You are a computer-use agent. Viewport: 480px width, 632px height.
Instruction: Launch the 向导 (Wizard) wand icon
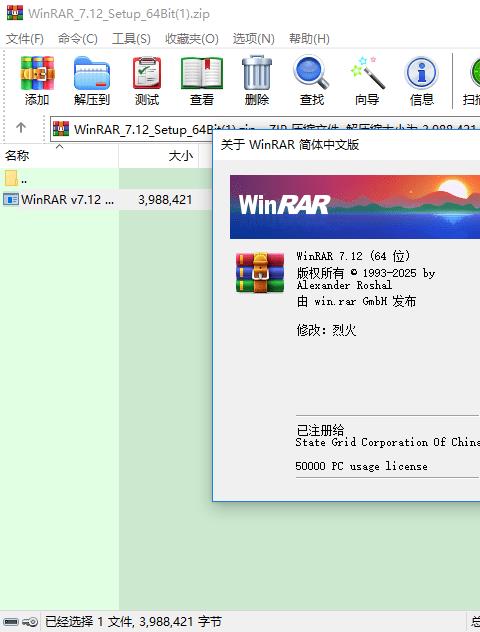[x=367, y=73]
